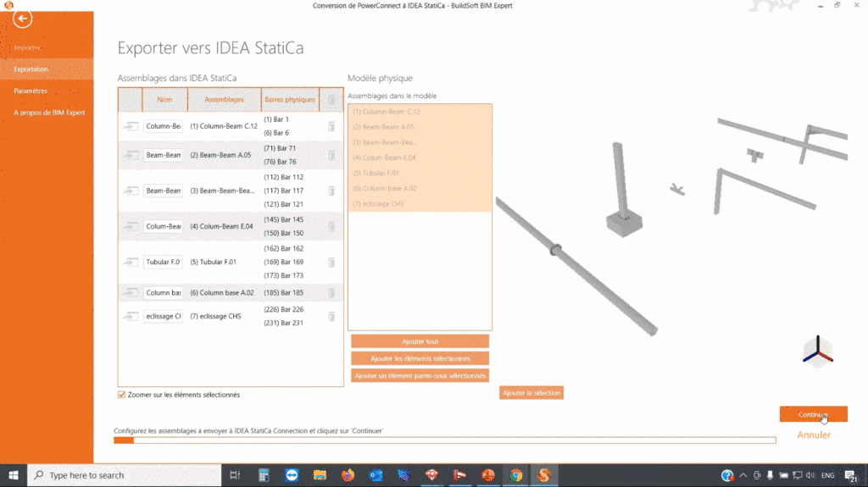
Task: Edit the name field of Column base A.02 row
Action: pos(164,293)
